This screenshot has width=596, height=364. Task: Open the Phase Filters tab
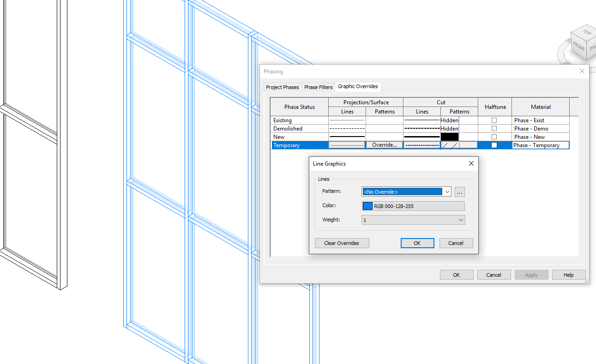click(318, 87)
